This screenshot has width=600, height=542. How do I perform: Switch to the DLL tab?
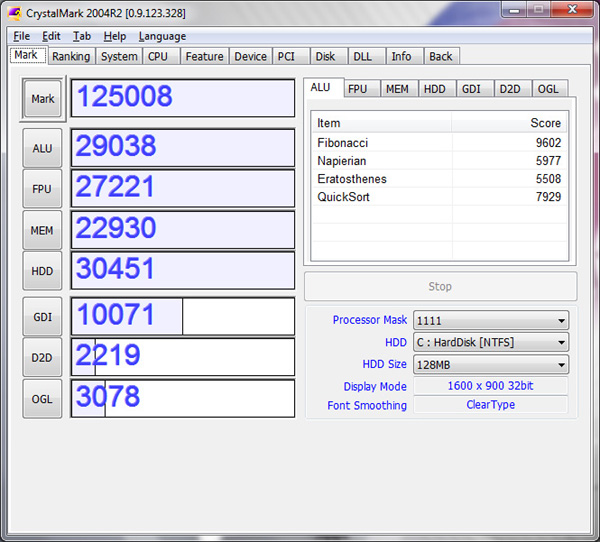click(367, 56)
